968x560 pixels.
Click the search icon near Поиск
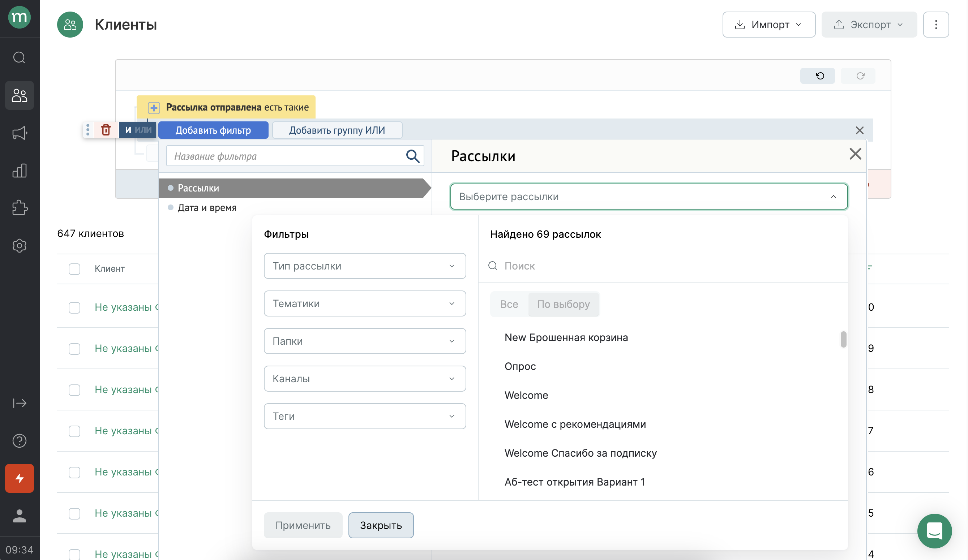coord(492,266)
